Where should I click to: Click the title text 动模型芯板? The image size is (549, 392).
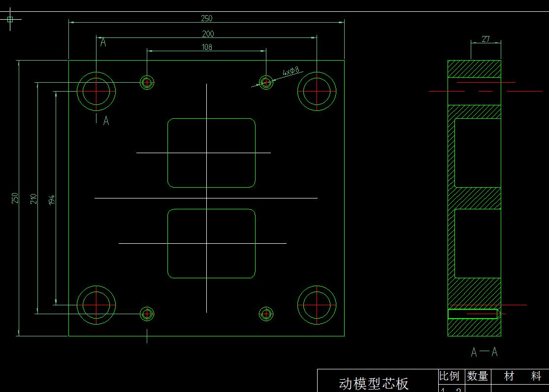(x=374, y=384)
